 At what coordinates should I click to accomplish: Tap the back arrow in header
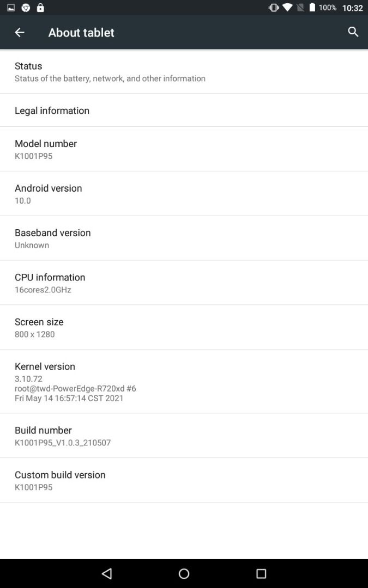pyautogui.click(x=20, y=33)
